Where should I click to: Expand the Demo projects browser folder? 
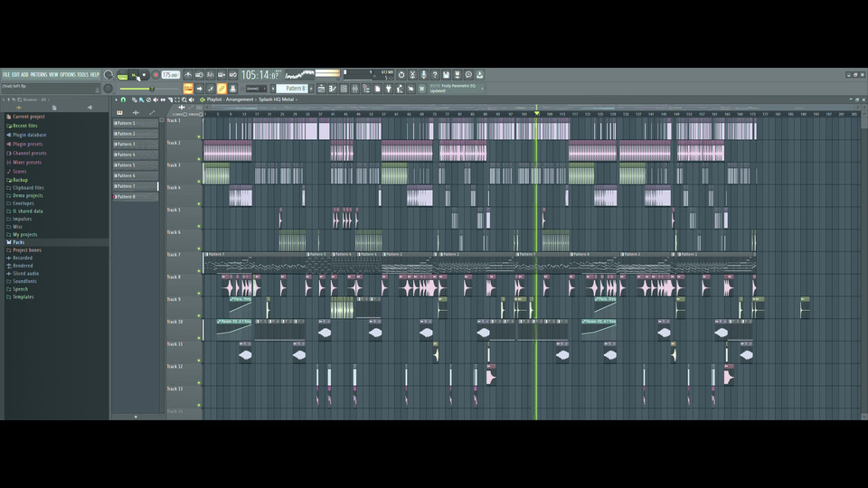point(28,195)
